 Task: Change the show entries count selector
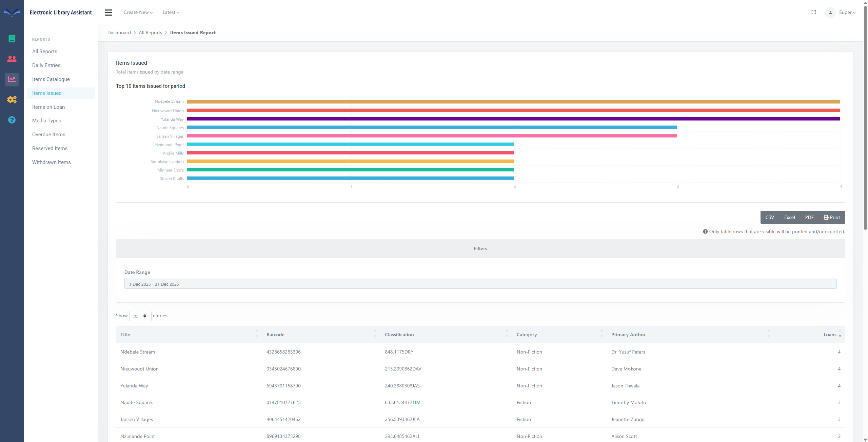point(140,316)
